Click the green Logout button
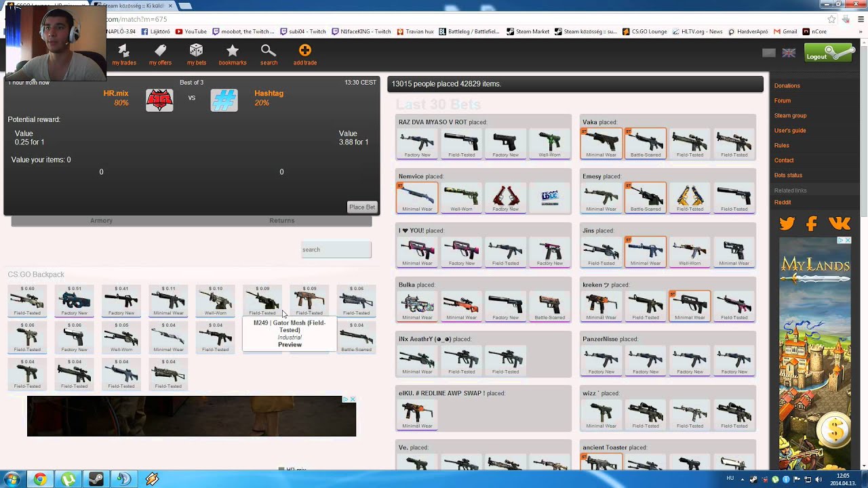Viewport: 868px width, 488px height. [828, 53]
